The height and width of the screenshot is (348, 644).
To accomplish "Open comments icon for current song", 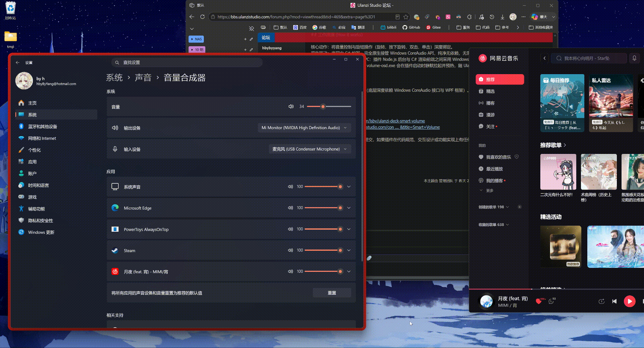I will (x=551, y=301).
